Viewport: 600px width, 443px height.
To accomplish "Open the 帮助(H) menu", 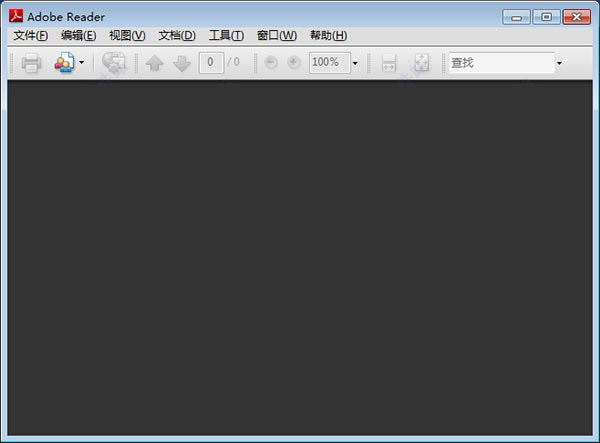I will 328,36.
